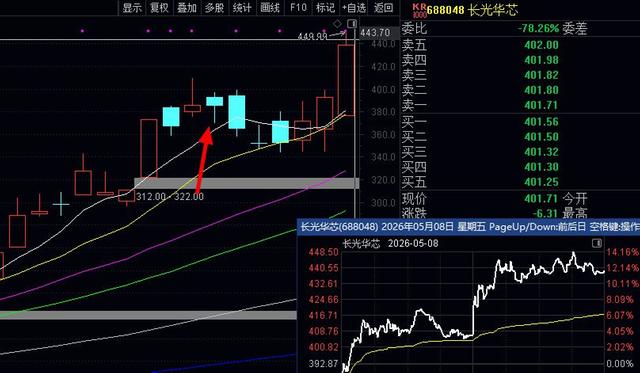The height and width of the screenshot is (373, 640).
Task: Click 2026-05-08 date label in popup
Action: point(413,244)
